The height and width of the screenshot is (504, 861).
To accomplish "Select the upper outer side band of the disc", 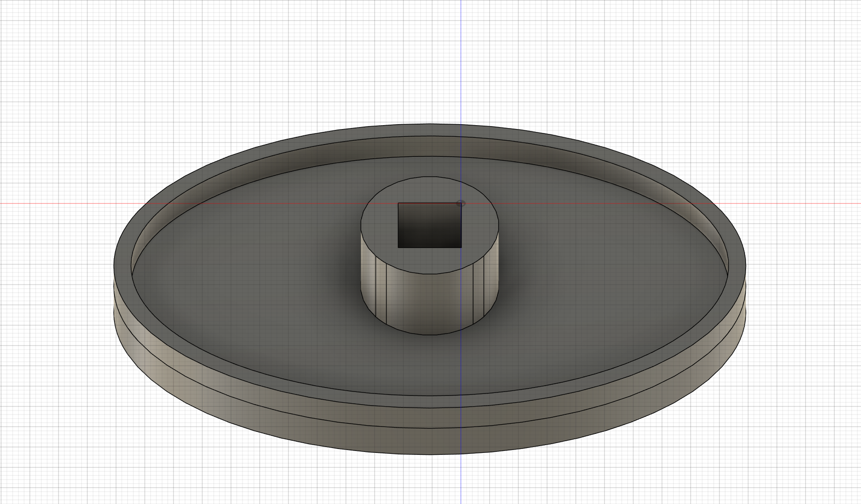I will (x=429, y=418).
